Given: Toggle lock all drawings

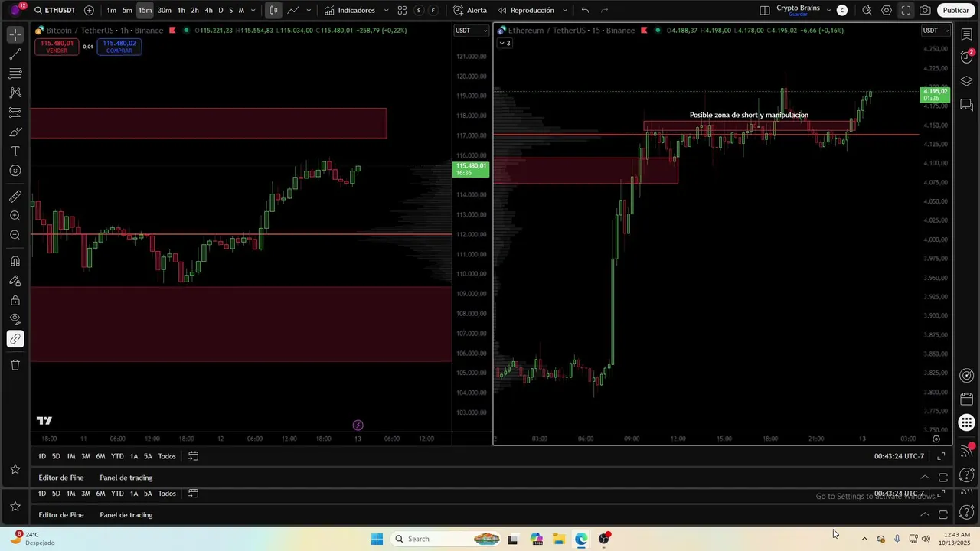Looking at the screenshot, I should (15, 300).
